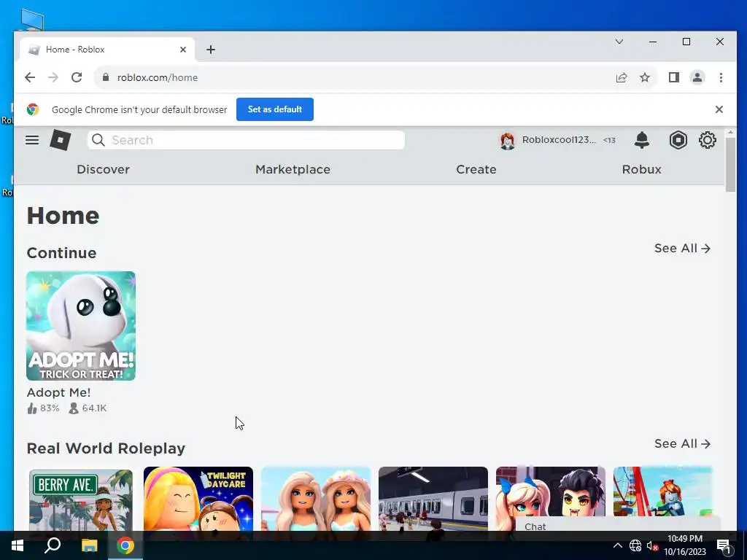Open the Berry Ave game thumbnail
747x560 pixels.
[x=81, y=499]
